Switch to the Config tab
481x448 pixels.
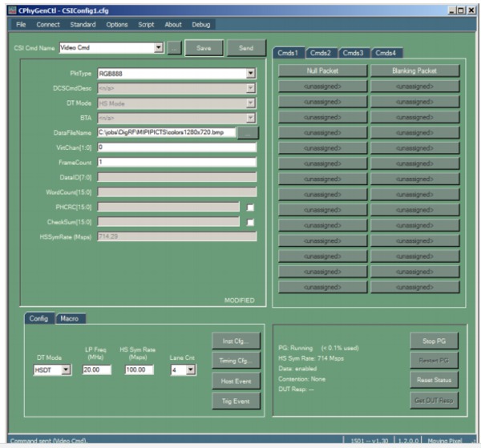[x=38, y=319]
